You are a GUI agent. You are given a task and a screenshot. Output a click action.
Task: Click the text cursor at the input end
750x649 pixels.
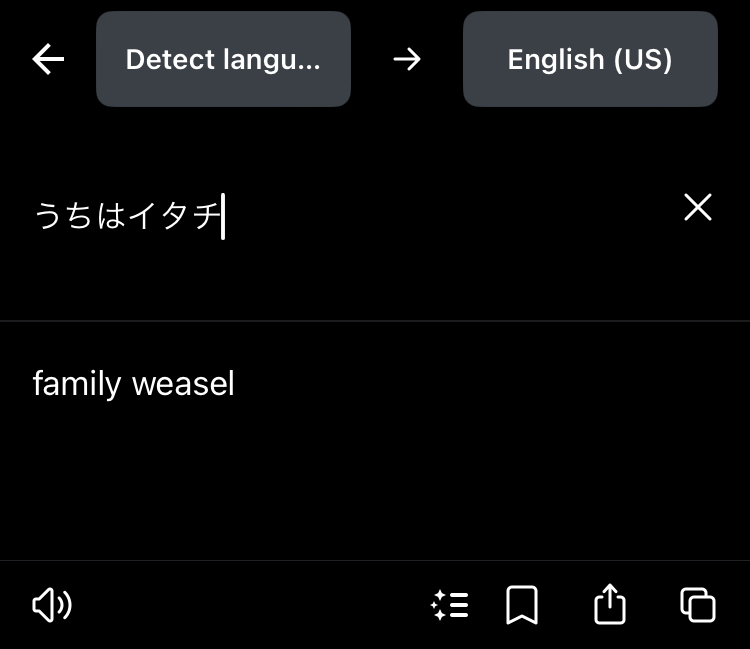point(223,215)
